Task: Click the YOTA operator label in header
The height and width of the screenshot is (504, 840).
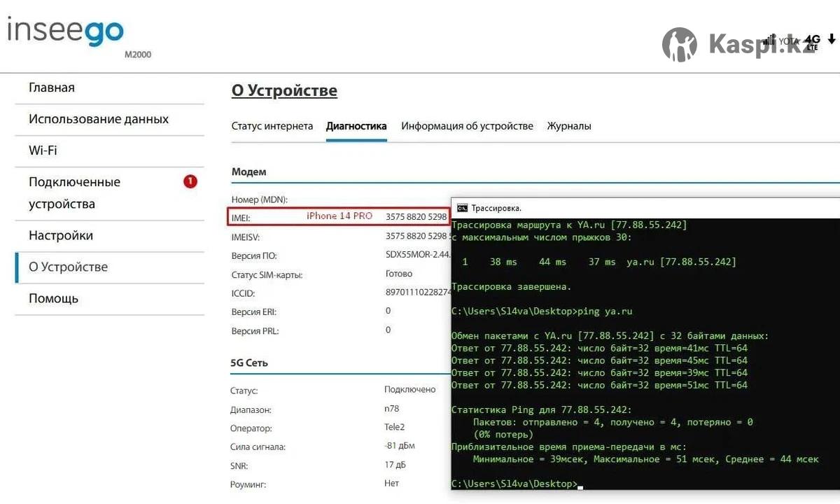Action: [790, 41]
